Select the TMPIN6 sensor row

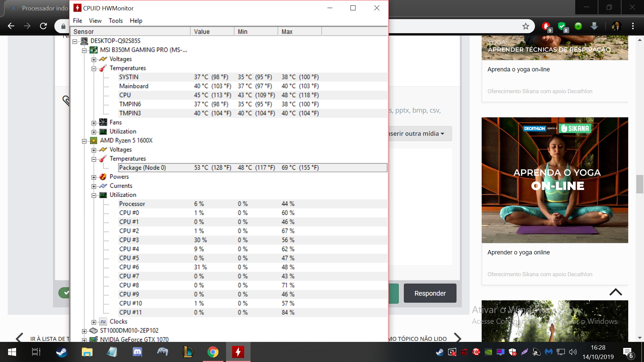coord(253,104)
